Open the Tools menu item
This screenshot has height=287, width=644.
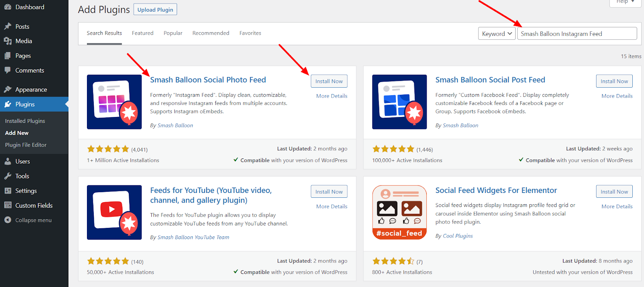click(x=34, y=176)
